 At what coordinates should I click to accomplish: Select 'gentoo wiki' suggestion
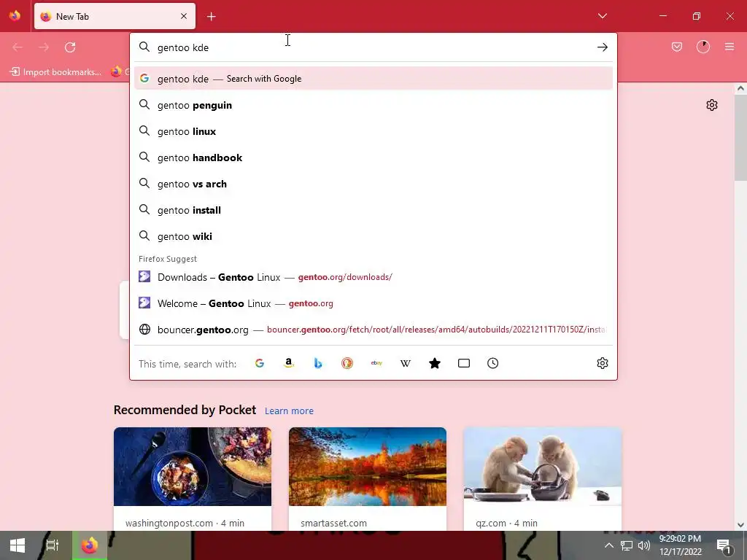coord(373,236)
